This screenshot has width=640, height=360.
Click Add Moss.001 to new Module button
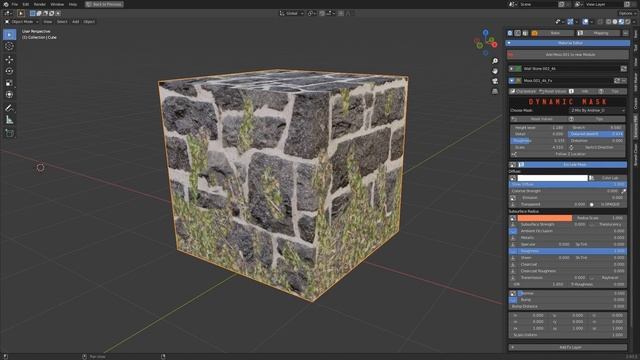(x=568, y=54)
